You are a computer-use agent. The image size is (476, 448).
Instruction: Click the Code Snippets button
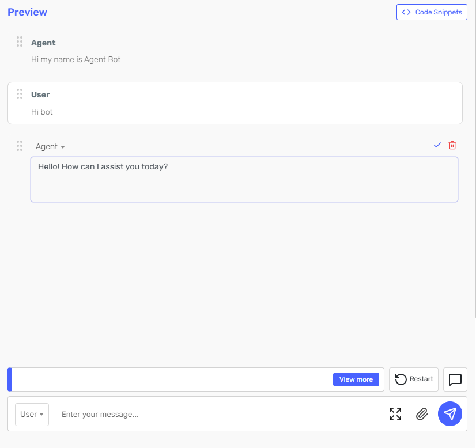432,12
